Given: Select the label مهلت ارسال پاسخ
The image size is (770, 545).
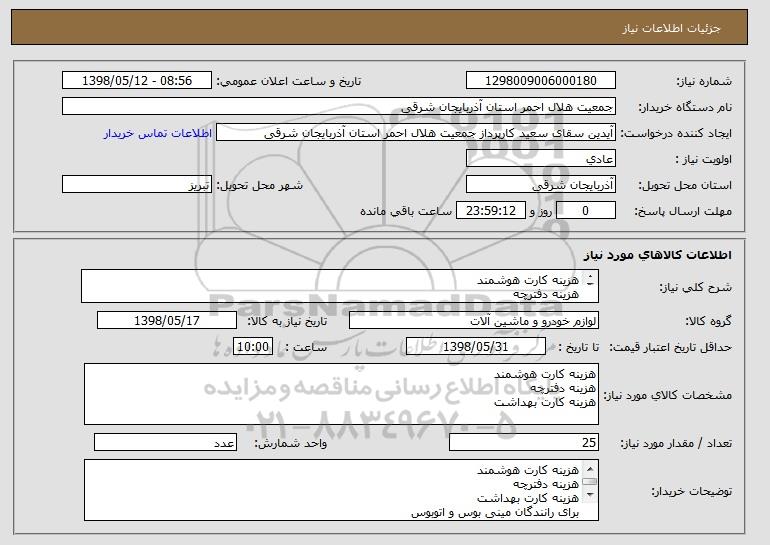Looking at the screenshot, I should click(683, 211).
